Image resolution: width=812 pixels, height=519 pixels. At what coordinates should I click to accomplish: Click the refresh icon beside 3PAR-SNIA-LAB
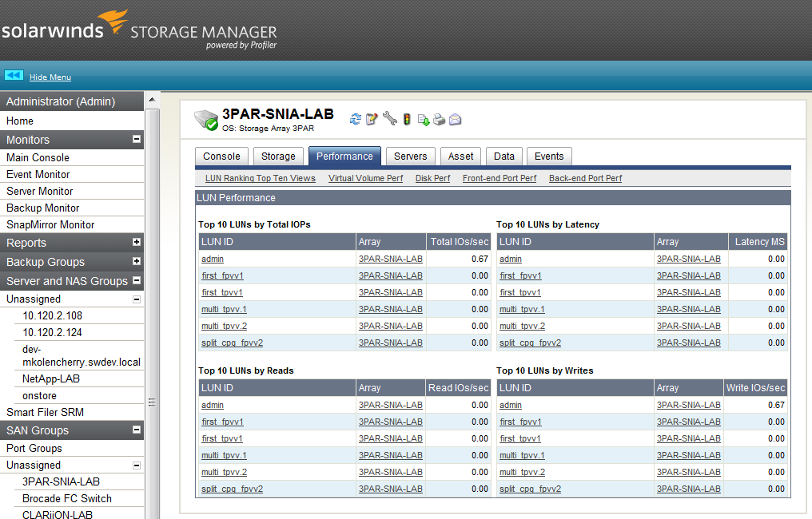click(355, 120)
